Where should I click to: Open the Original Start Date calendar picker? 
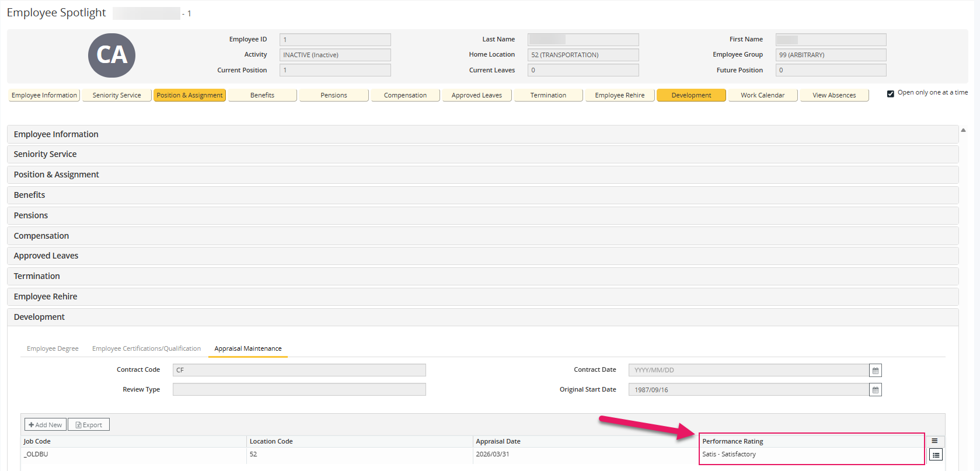875,390
